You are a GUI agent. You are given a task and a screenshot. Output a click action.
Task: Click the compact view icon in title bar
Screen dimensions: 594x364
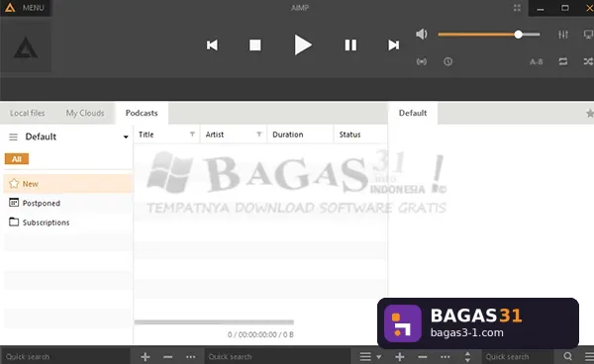pyautogui.click(x=517, y=8)
